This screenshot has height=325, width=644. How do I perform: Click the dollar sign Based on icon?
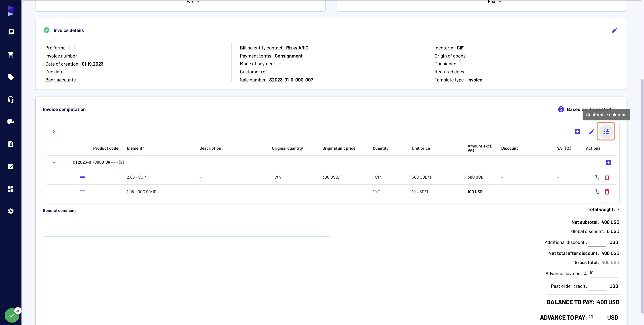[561, 109]
